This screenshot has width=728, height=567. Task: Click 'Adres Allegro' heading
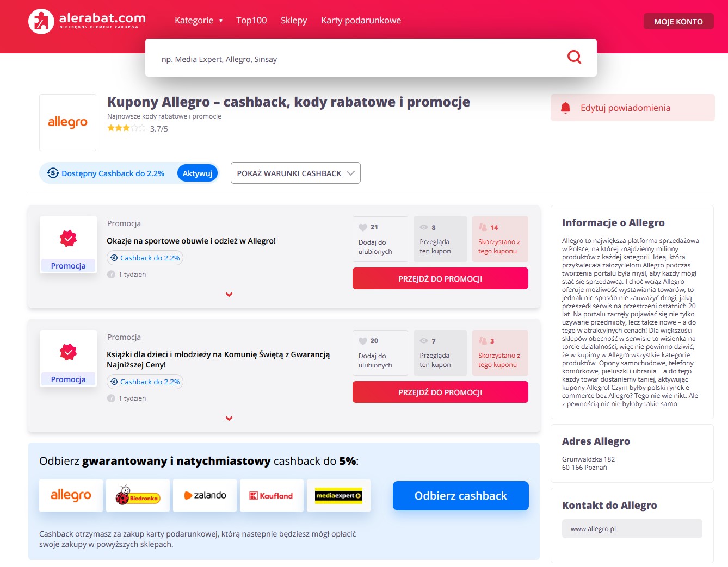pyautogui.click(x=596, y=441)
